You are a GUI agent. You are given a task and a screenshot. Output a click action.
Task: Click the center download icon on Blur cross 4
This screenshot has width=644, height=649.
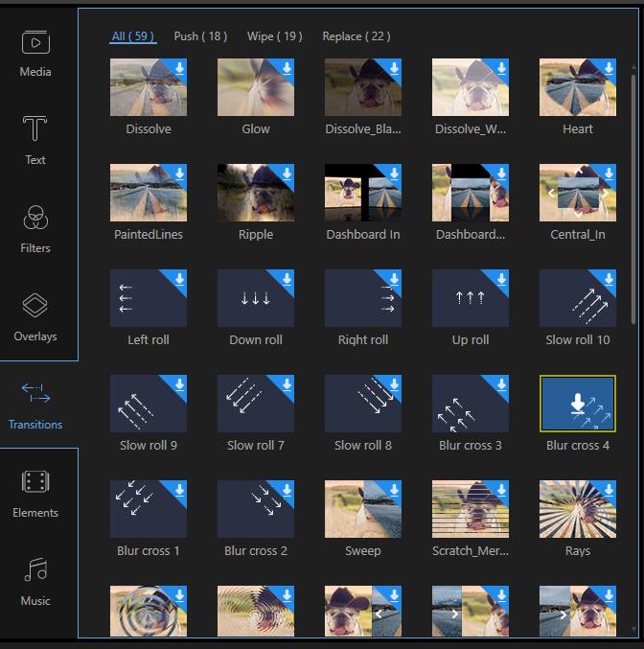(x=577, y=404)
